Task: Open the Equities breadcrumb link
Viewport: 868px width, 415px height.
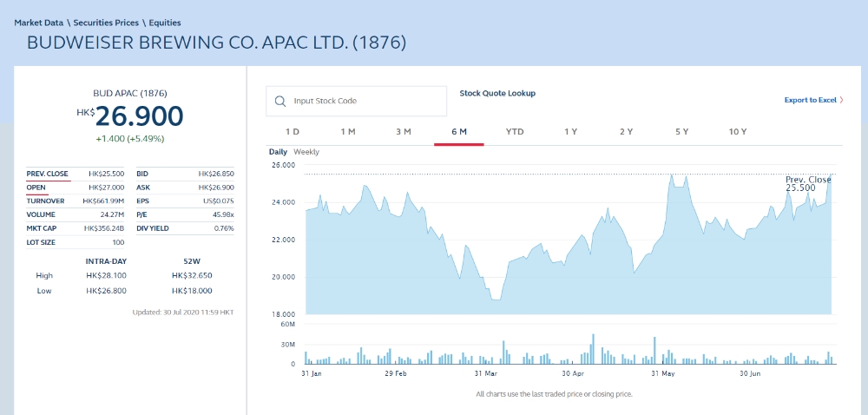Action: pyautogui.click(x=163, y=23)
